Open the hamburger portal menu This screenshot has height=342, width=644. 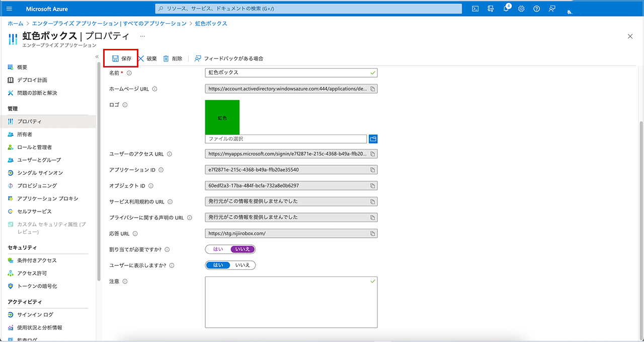point(10,9)
